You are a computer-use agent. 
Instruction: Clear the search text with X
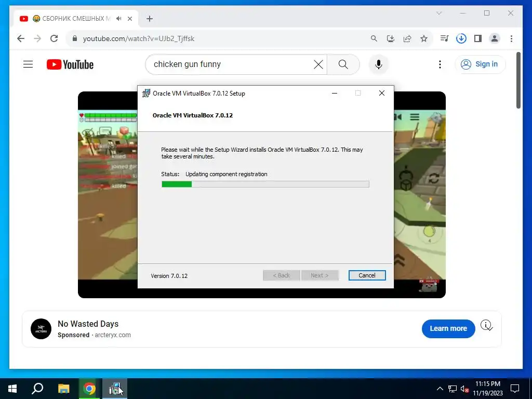tap(318, 64)
